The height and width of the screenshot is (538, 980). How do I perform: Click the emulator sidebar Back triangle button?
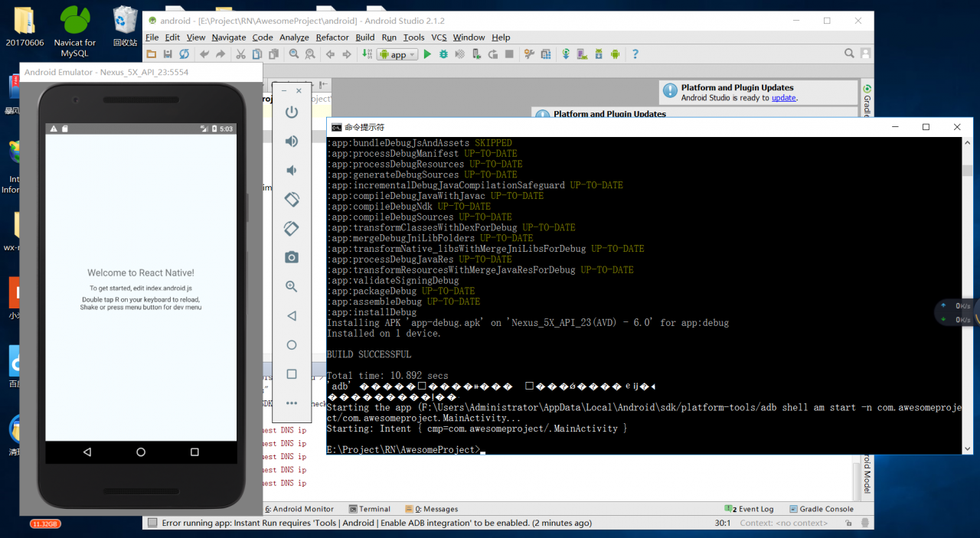tap(292, 316)
